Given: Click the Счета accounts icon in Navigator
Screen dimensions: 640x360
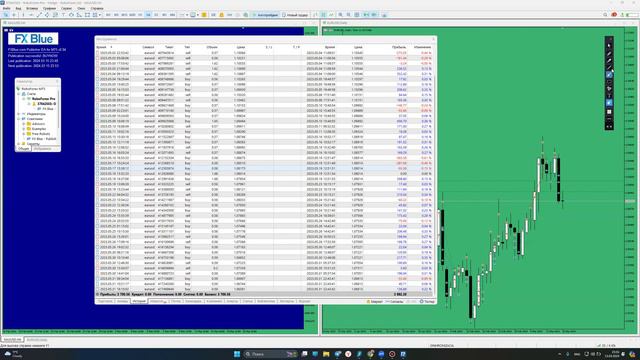Looking at the screenshot, I should coord(24,94).
